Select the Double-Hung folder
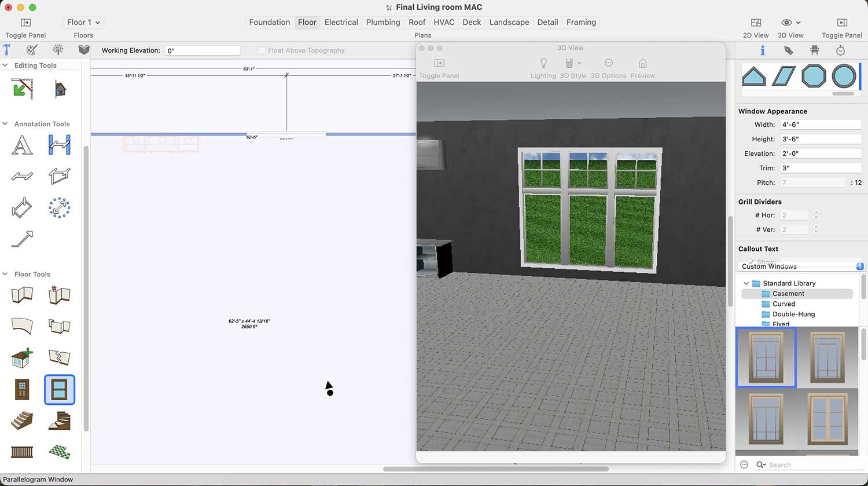 click(x=793, y=314)
